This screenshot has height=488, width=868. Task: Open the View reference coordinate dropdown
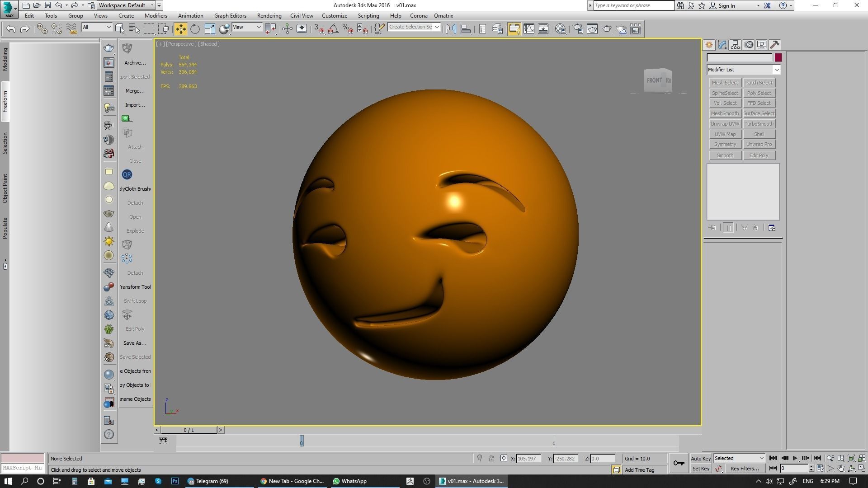[246, 28]
